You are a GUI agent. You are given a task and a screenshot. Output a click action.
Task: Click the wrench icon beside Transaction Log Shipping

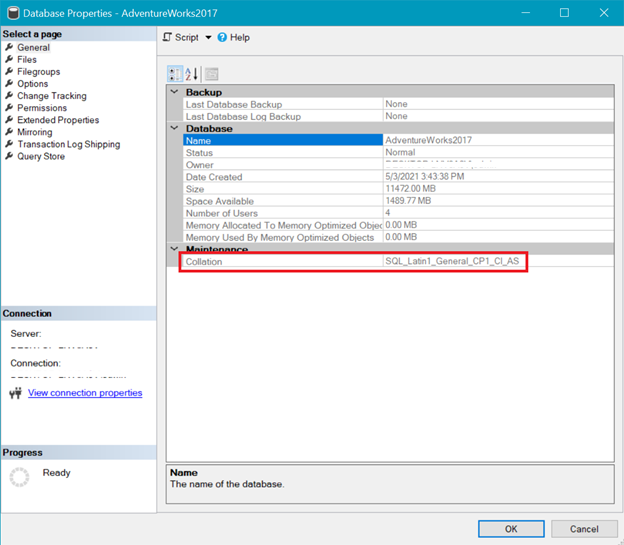9,144
